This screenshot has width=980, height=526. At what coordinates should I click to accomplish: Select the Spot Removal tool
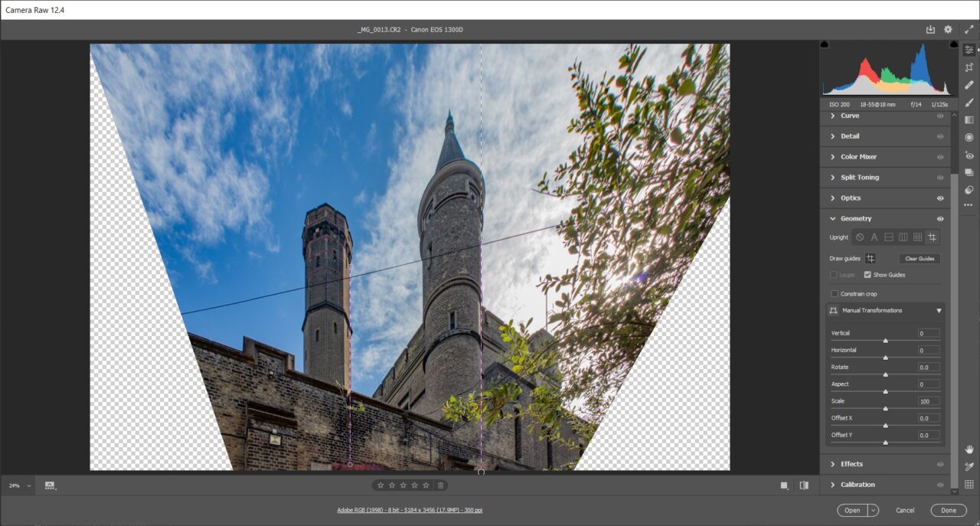969,85
